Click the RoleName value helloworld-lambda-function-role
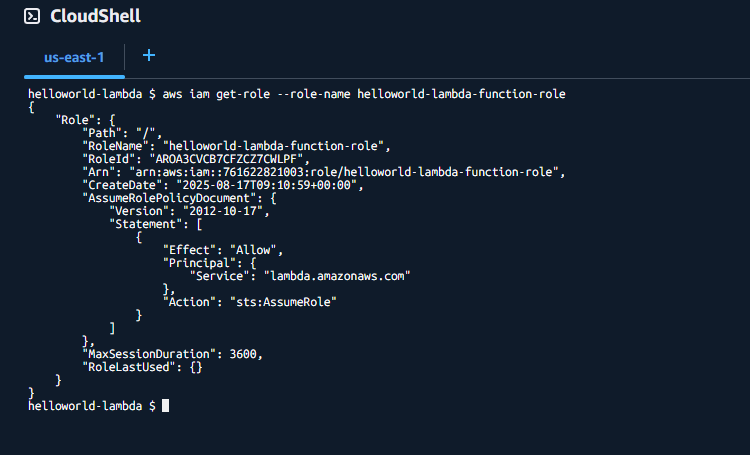The width and height of the screenshot is (750, 455). click(274, 146)
